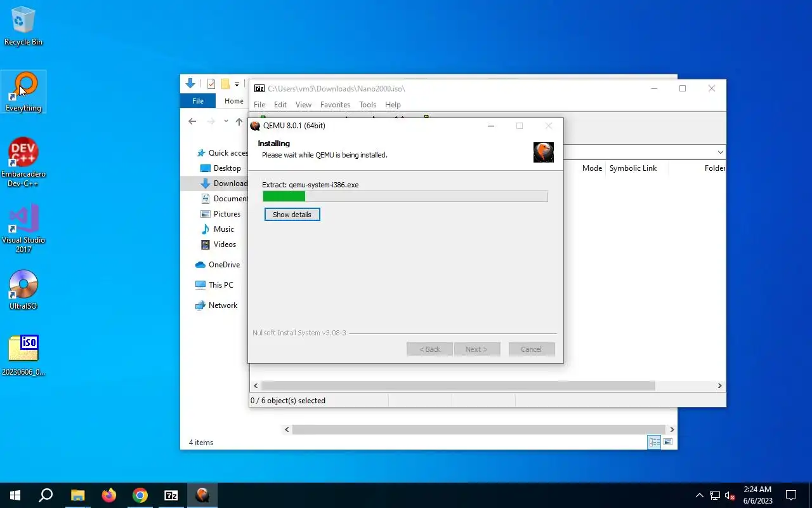Click the Explorer horizontal scrollbar right arrow
Screen dimensions: 812x508
point(672,430)
